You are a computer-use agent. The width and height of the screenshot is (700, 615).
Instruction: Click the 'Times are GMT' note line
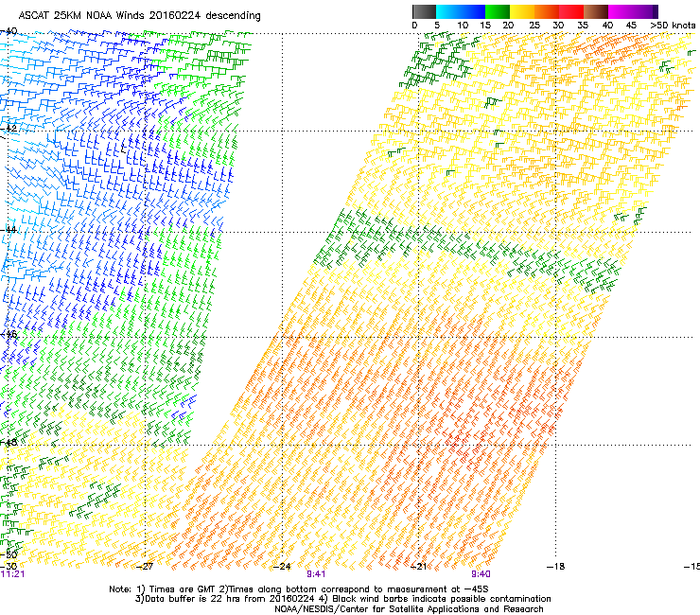[298, 589]
